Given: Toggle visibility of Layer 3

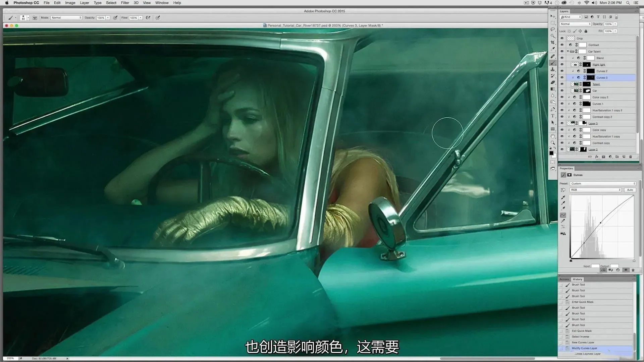Looking at the screenshot, I should (x=562, y=123).
